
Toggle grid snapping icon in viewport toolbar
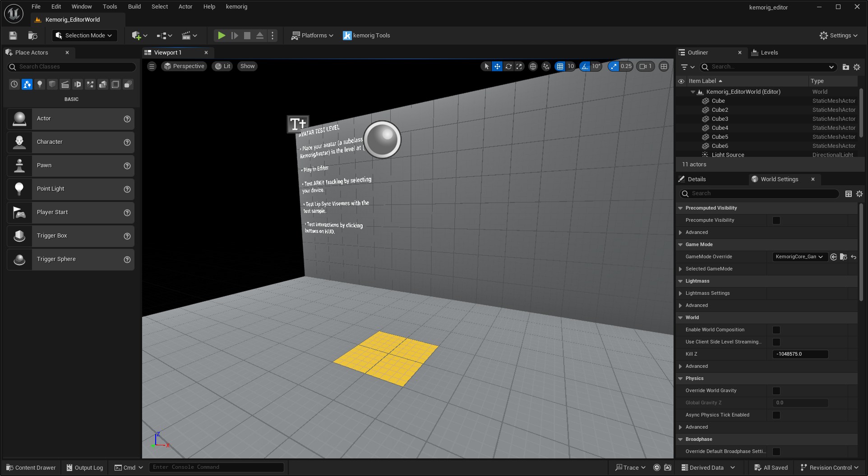(560, 66)
